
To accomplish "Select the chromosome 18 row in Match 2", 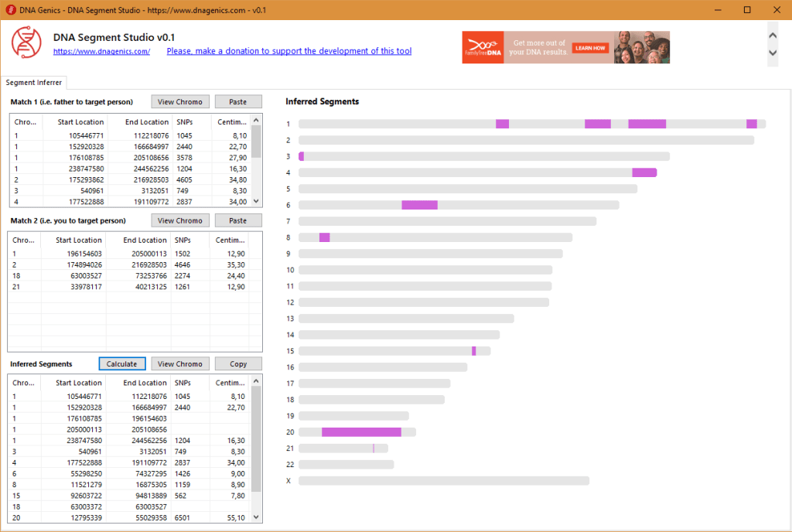I will [77, 275].
